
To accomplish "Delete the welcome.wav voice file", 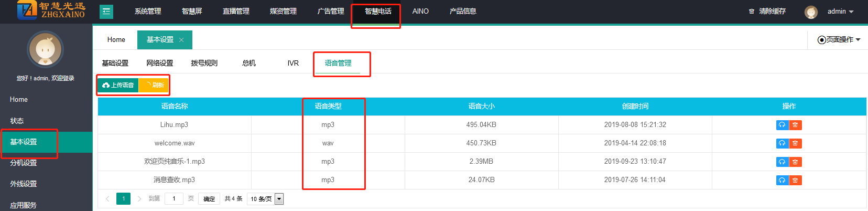I will [795, 143].
